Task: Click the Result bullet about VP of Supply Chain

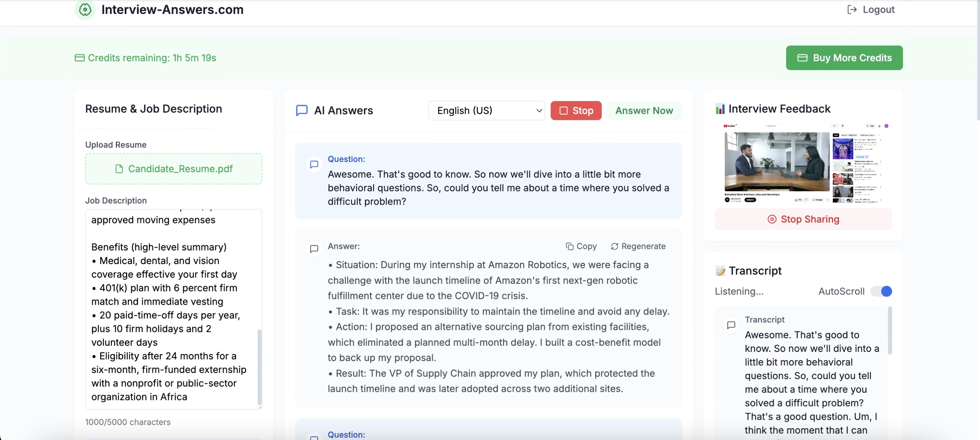Action: click(491, 381)
